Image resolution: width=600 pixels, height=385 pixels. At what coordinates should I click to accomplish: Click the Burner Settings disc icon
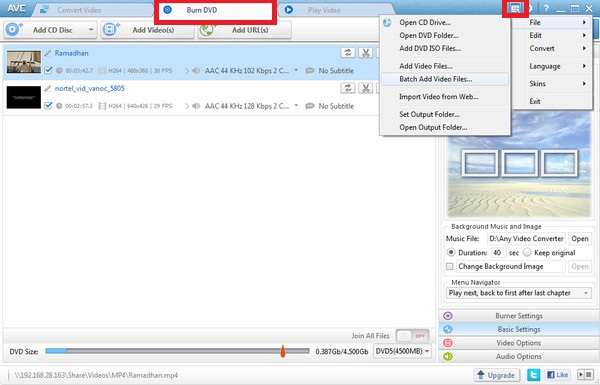(x=448, y=316)
